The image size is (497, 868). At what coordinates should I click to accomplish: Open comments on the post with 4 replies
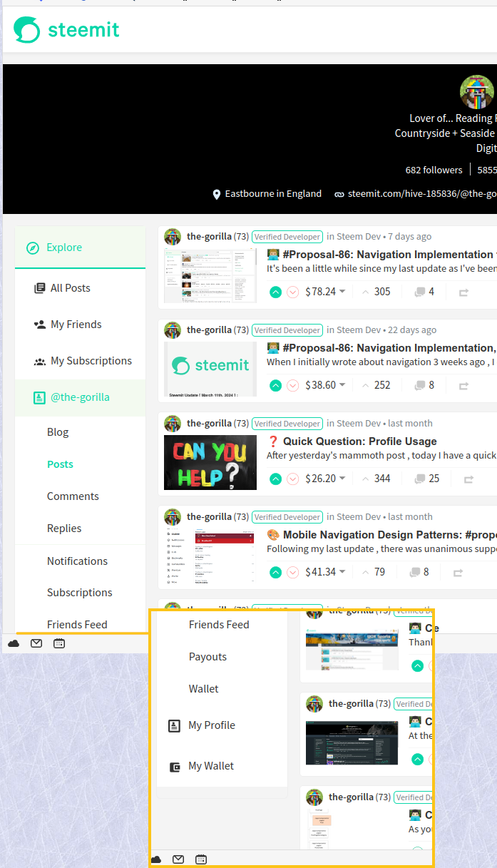(x=424, y=292)
